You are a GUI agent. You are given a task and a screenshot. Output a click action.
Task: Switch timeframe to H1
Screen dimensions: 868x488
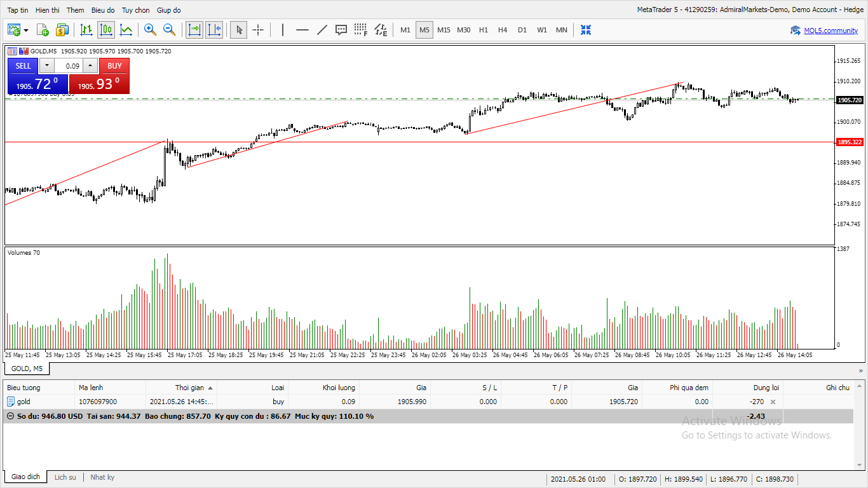[484, 30]
